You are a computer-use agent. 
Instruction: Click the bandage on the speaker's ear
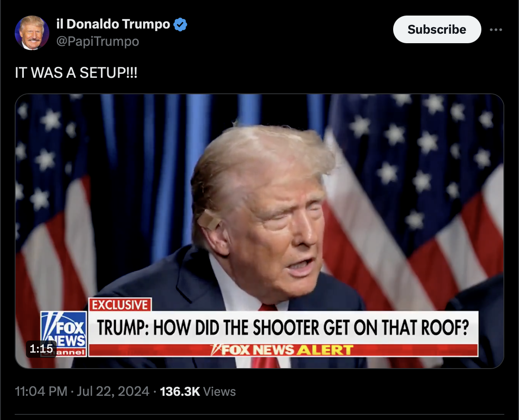209,219
